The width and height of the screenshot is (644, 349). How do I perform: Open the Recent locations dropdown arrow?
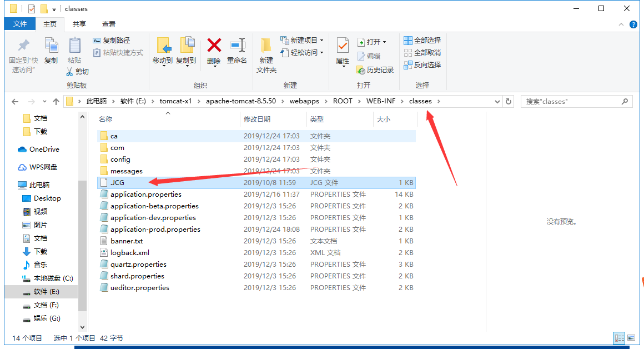(44, 102)
